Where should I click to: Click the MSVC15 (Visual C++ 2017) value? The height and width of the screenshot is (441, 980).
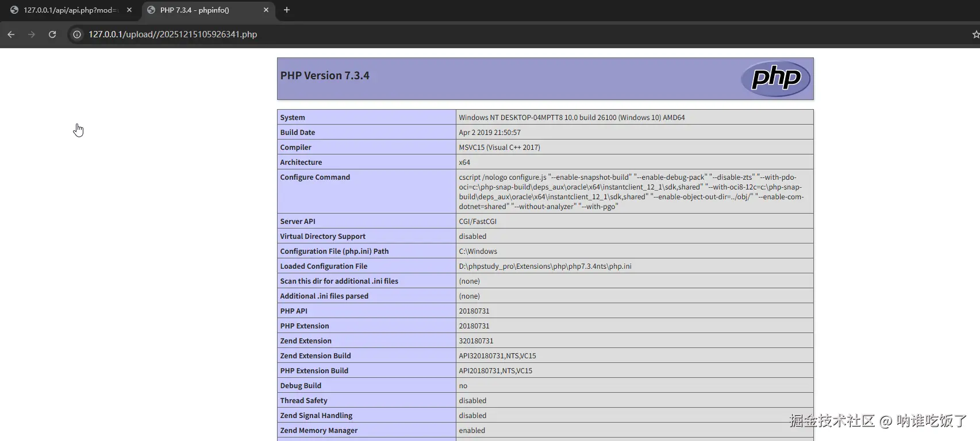click(x=499, y=147)
